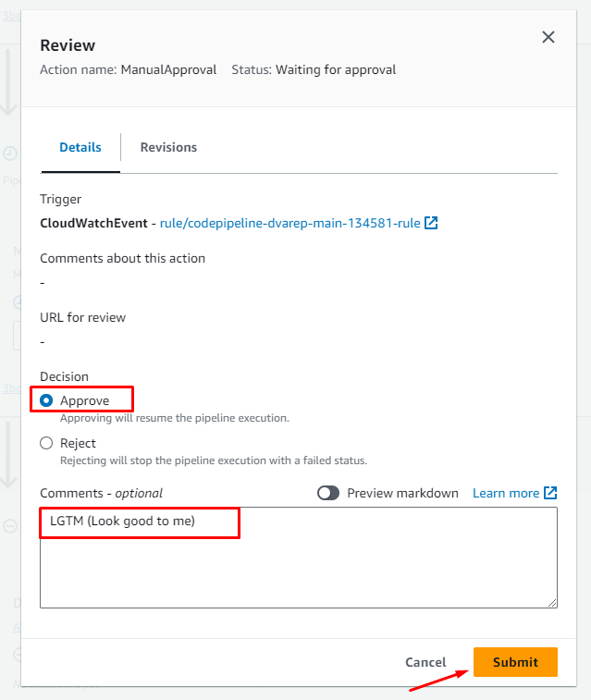Open the codepipeline-dvarep-main-134581-rule link

pyautogui.click(x=290, y=223)
